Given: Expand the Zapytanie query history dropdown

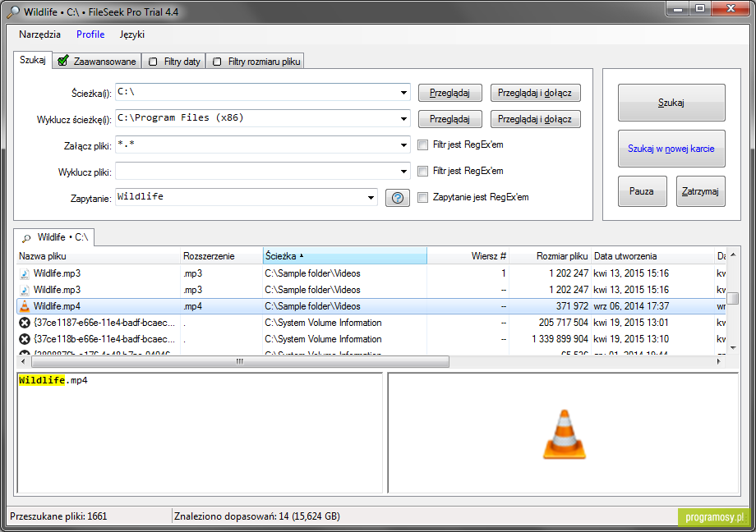Looking at the screenshot, I should pos(371,198).
